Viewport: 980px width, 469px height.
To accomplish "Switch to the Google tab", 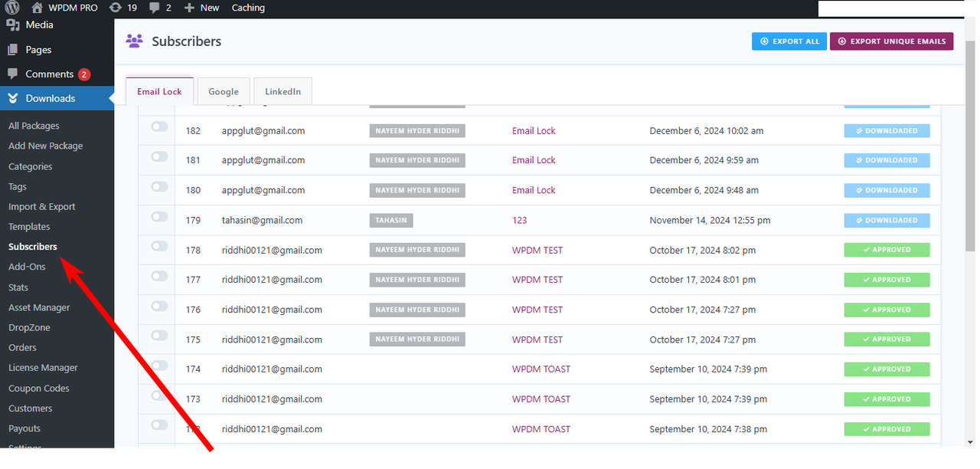I will pyautogui.click(x=224, y=91).
